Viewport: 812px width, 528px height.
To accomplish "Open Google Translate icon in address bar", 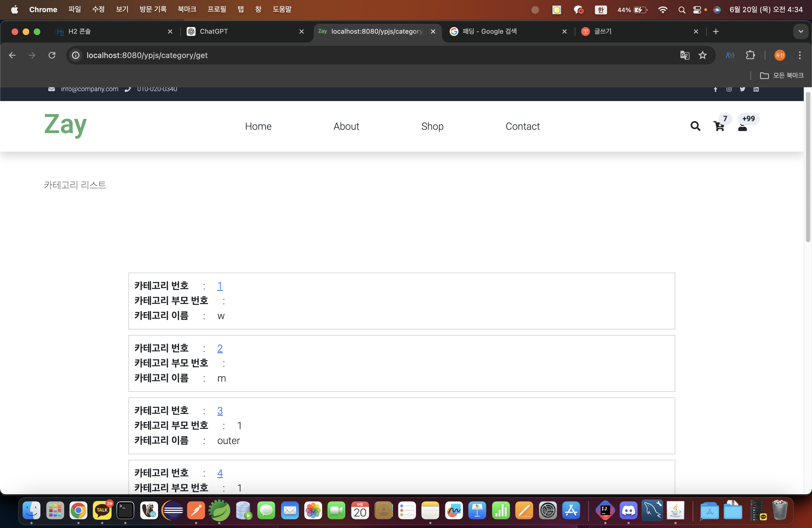I will click(x=684, y=55).
